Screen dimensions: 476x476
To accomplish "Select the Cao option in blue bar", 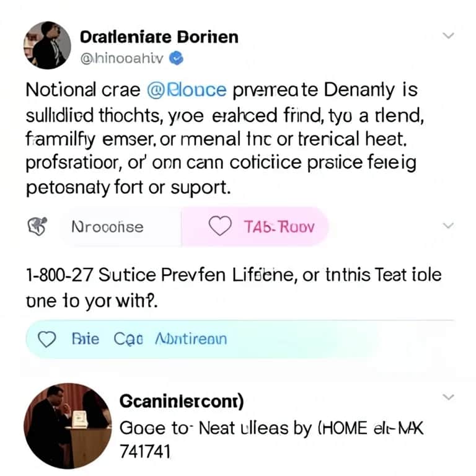I will tap(129, 339).
